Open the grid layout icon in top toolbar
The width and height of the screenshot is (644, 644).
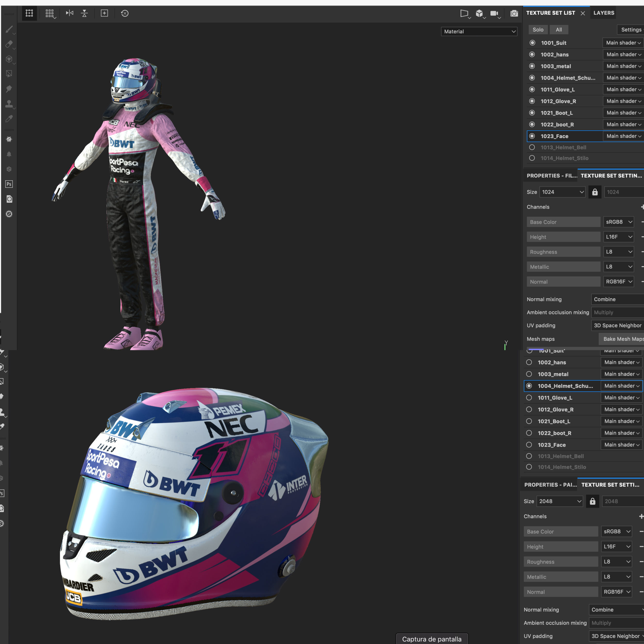click(50, 13)
